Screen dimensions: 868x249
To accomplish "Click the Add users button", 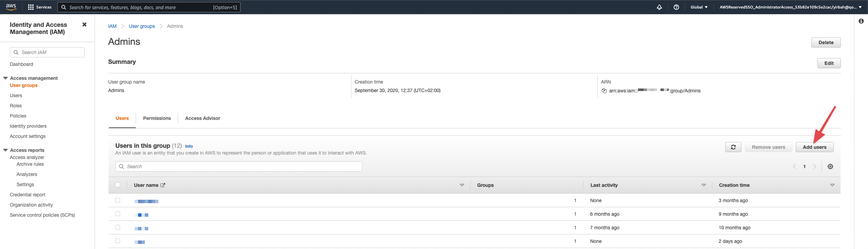I will pyautogui.click(x=814, y=147).
